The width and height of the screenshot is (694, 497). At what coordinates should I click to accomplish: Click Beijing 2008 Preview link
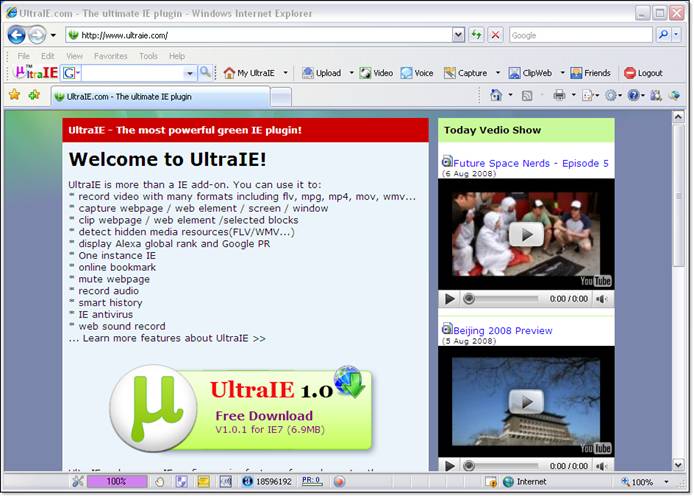coord(503,331)
